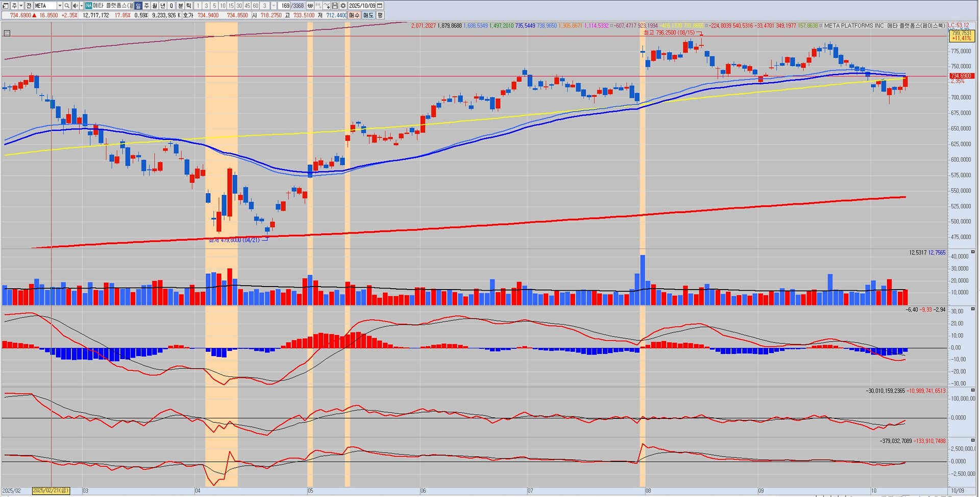Select the 주 weekly chart period toggle
980x497 pixels.
(x=146, y=6)
